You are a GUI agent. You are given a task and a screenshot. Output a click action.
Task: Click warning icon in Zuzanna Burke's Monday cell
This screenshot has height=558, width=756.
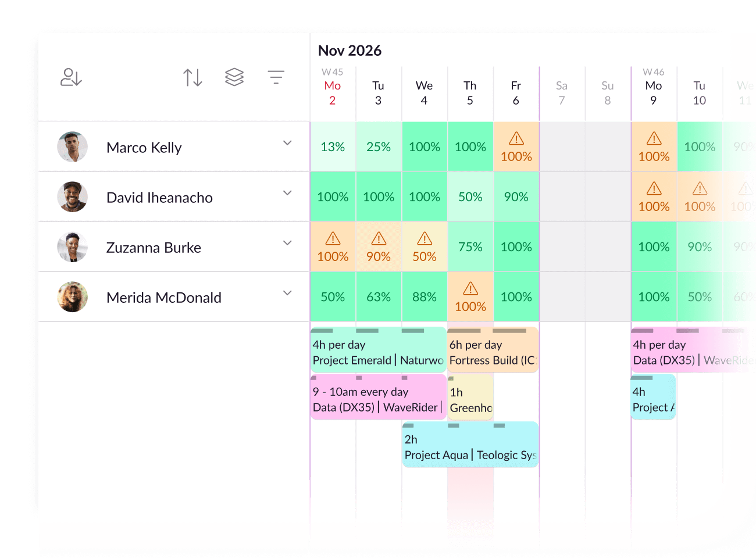(333, 238)
